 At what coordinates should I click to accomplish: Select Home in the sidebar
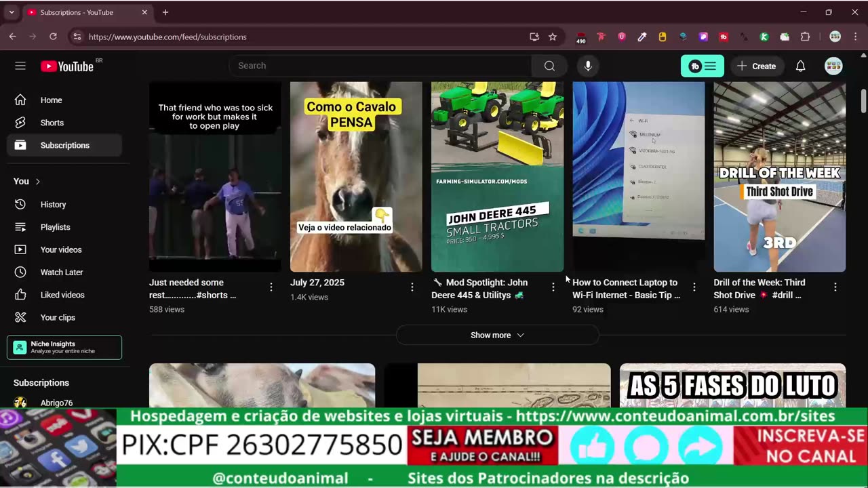click(x=64, y=100)
